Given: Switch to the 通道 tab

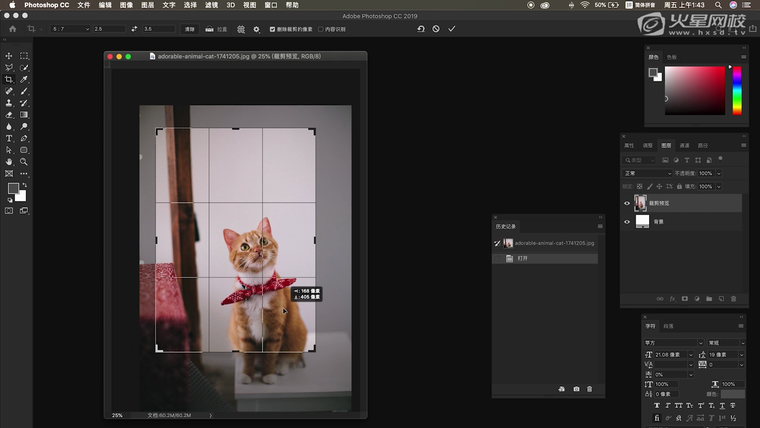Looking at the screenshot, I should click(x=684, y=145).
